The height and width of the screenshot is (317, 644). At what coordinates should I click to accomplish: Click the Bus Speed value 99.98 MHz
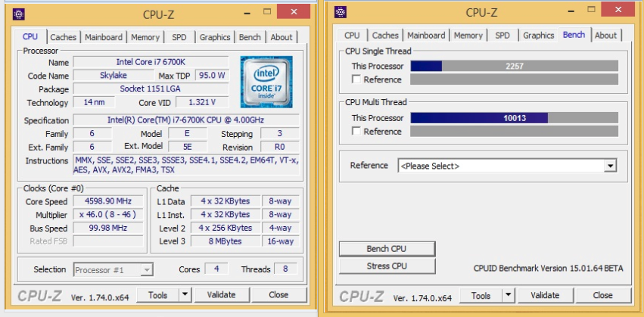108,228
